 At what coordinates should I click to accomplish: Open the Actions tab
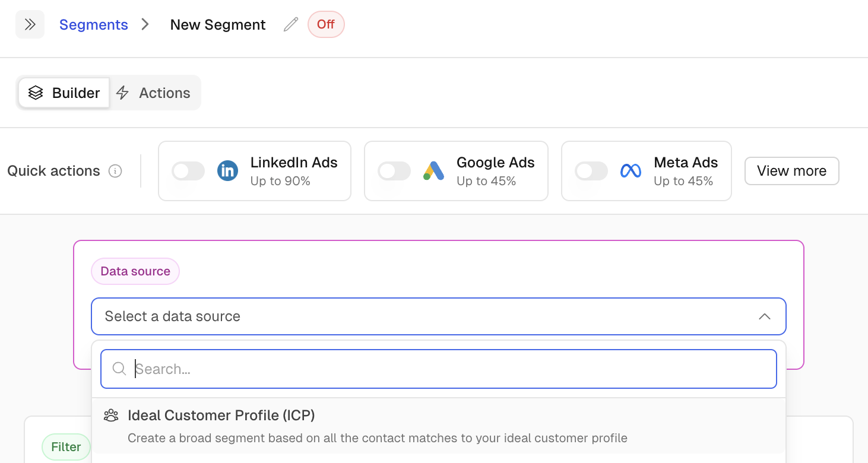(154, 93)
